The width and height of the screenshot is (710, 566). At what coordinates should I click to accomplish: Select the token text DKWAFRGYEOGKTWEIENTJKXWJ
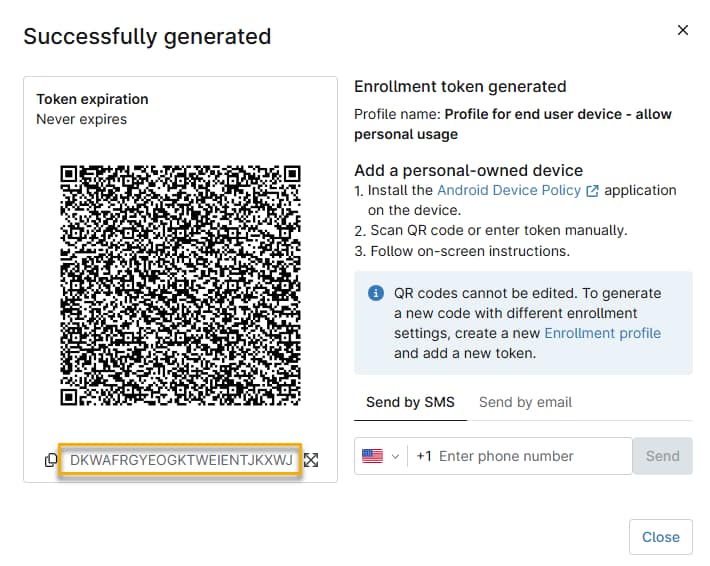tap(181, 460)
